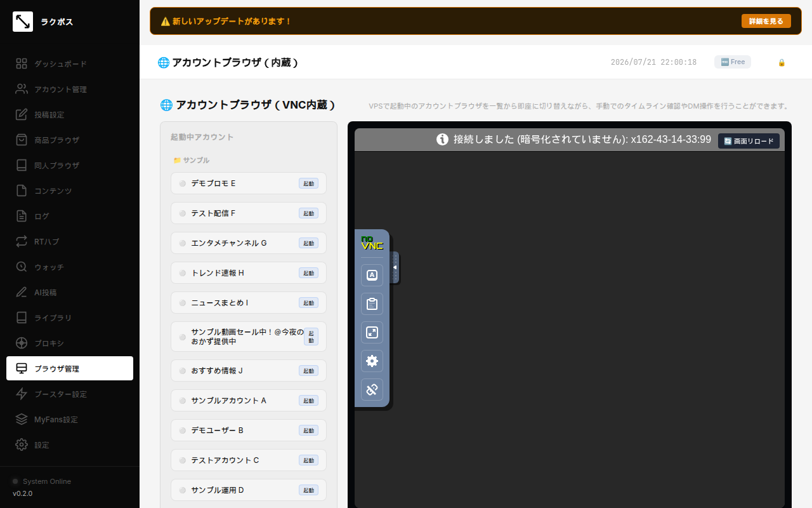The image size is (812, 508).
Task: Click 起動 for テスト配信 F
Action: [x=309, y=213]
